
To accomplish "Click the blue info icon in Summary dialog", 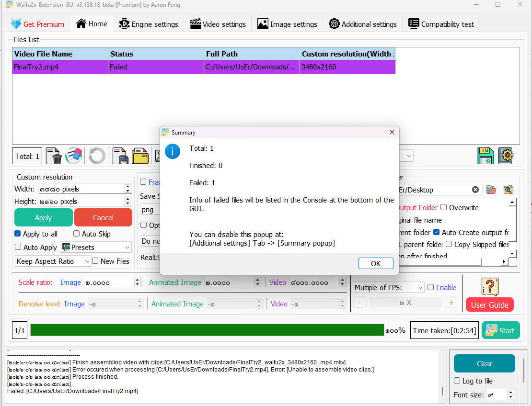I will (x=173, y=151).
